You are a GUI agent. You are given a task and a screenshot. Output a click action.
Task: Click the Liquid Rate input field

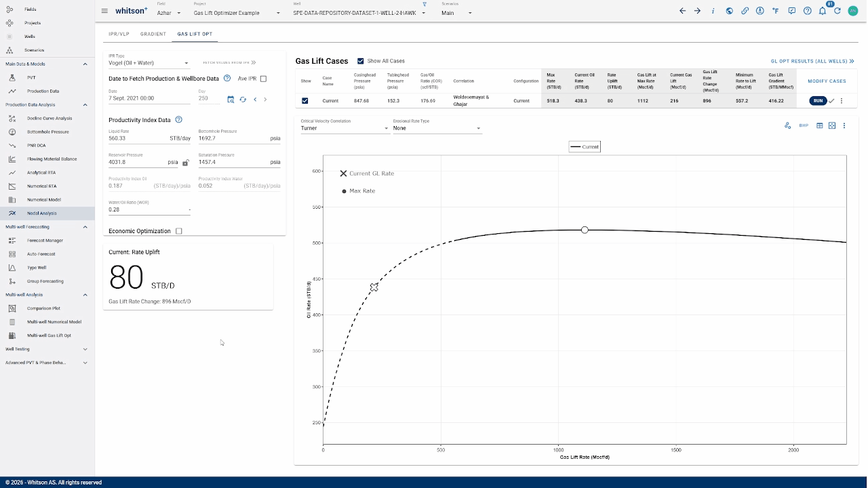tap(136, 138)
